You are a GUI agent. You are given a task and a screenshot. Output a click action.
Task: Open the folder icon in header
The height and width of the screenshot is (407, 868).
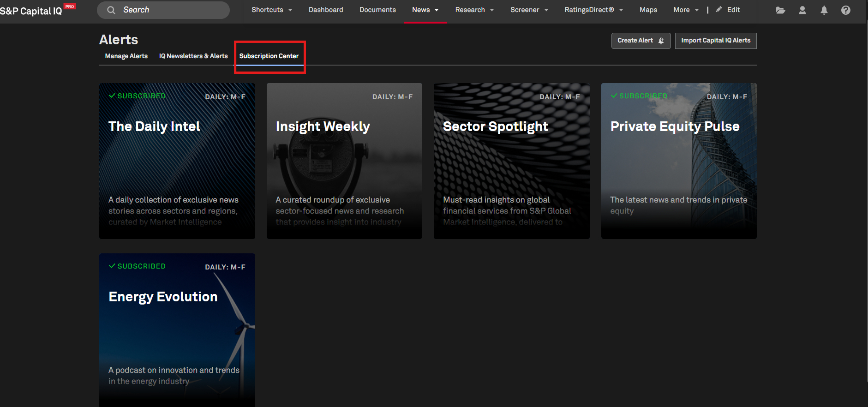coord(780,10)
